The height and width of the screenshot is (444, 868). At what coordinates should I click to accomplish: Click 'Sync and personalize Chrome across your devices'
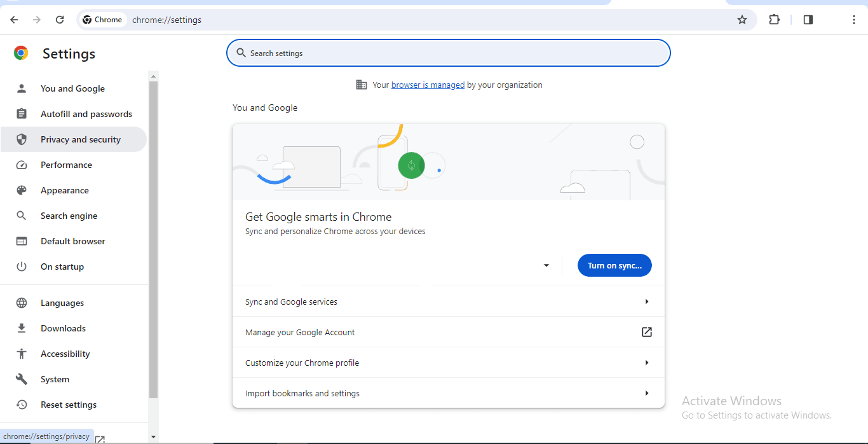tap(336, 232)
